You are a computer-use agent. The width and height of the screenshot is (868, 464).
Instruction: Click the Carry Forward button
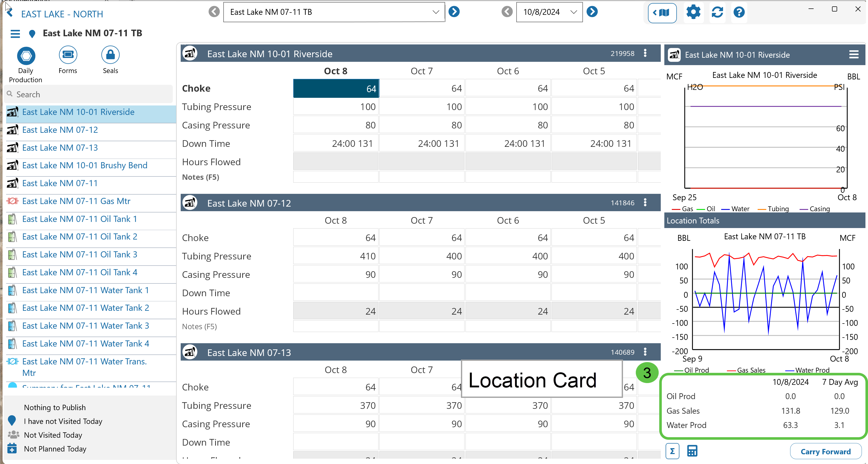coord(826,451)
